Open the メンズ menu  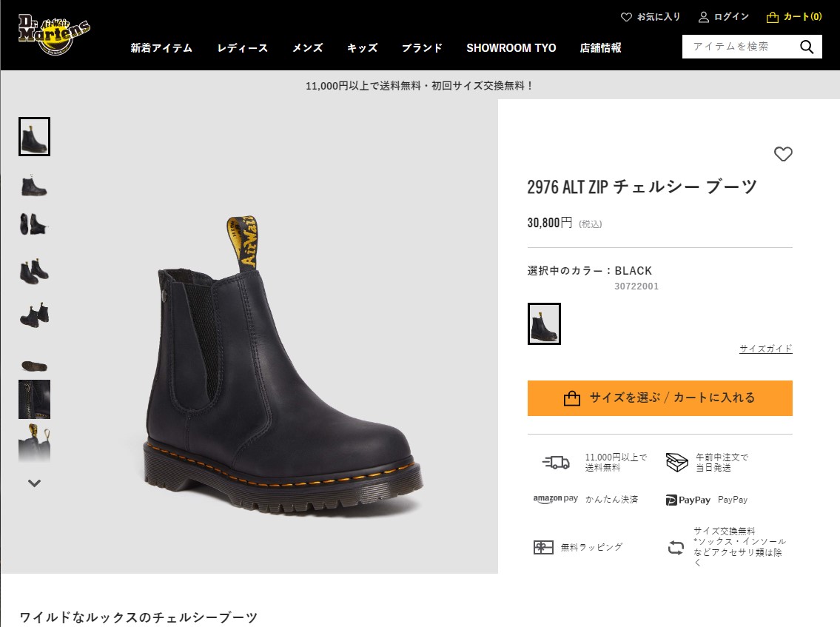(x=307, y=47)
